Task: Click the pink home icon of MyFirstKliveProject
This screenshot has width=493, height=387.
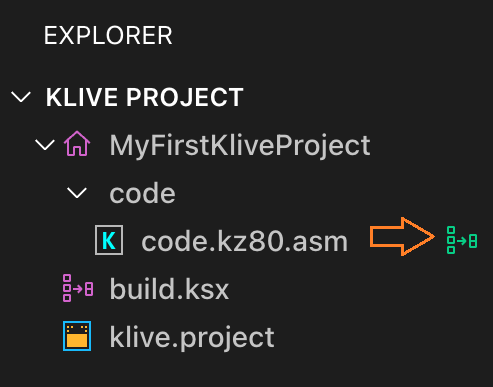Action: (77, 144)
